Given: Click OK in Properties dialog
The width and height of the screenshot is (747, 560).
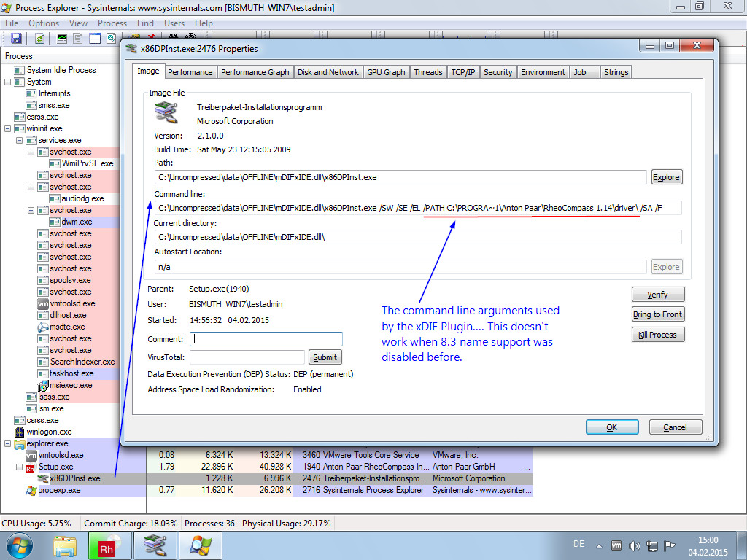Looking at the screenshot, I should 612,427.
